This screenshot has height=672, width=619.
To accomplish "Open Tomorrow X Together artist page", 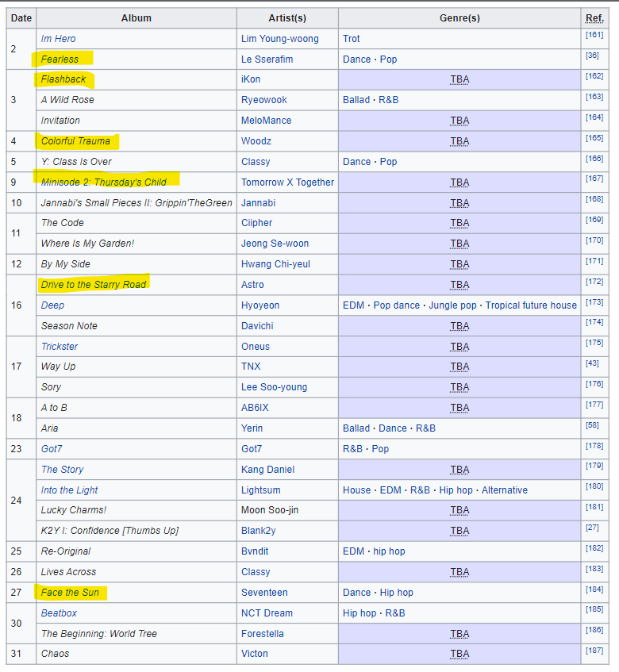I will [287, 182].
